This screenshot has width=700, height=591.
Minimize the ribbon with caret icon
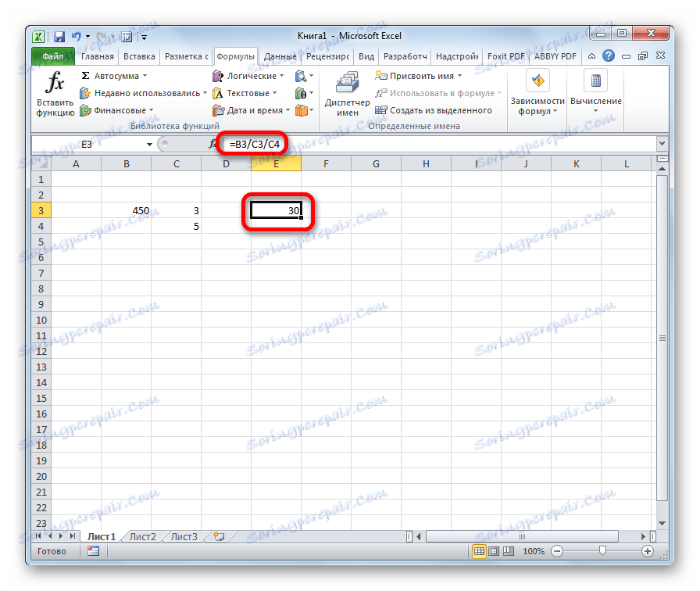point(591,56)
